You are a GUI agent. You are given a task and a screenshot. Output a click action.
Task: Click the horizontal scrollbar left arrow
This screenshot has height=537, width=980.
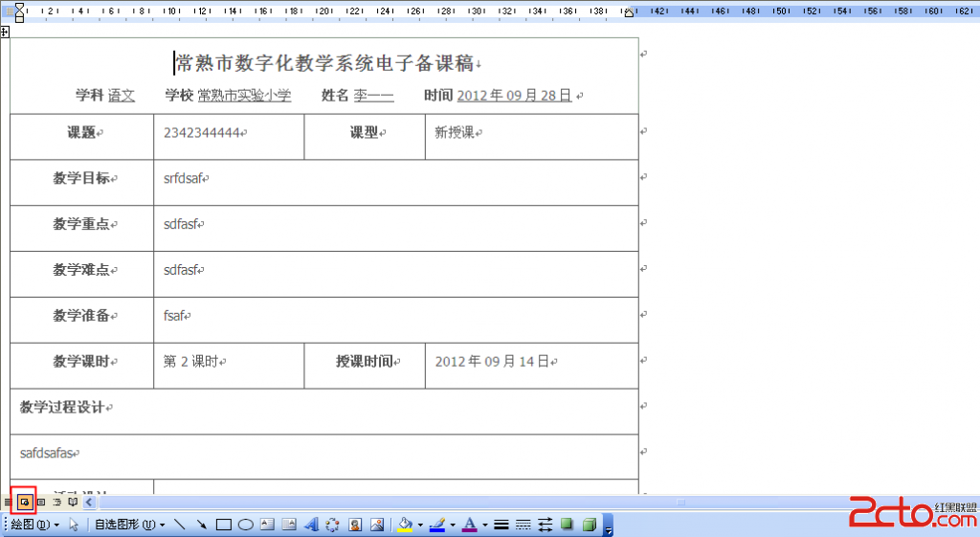(x=89, y=502)
